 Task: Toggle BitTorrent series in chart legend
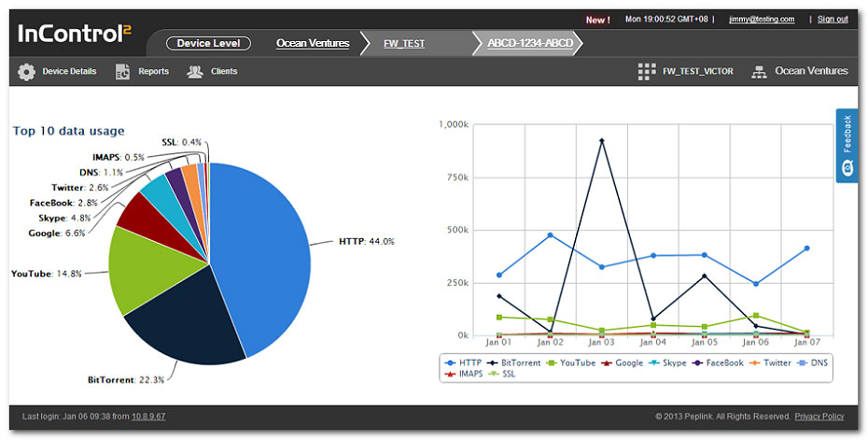pyautogui.click(x=517, y=362)
